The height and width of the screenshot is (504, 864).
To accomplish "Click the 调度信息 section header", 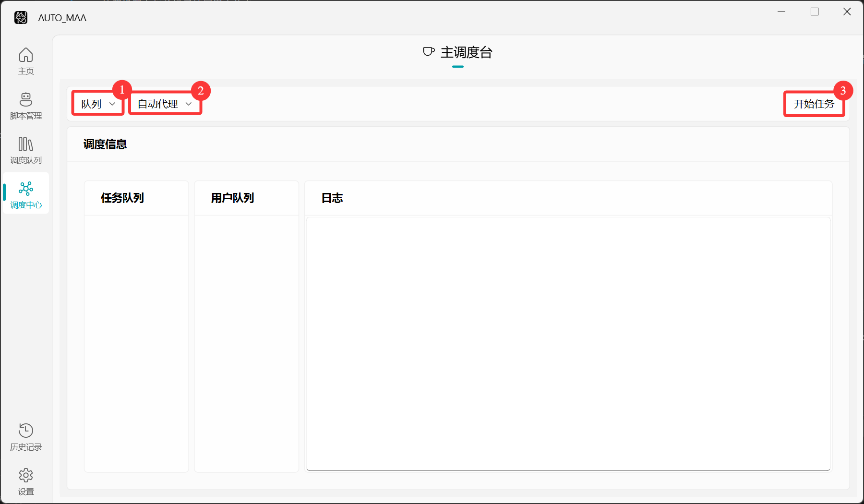I will 105,144.
